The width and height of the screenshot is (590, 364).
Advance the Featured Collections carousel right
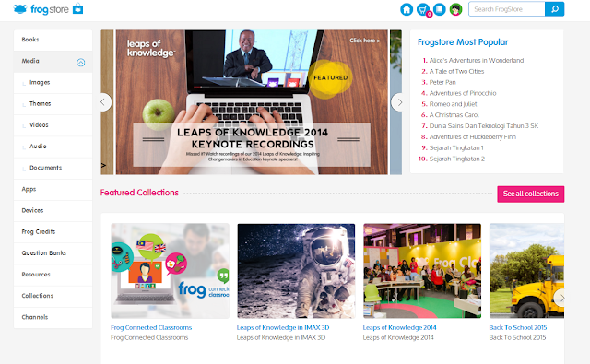(x=560, y=298)
